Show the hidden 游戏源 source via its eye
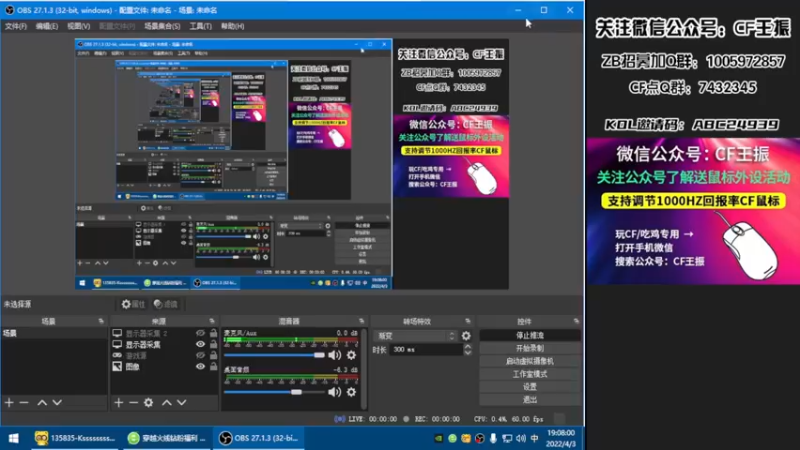Image resolution: width=800 pixels, height=450 pixels. click(x=201, y=356)
